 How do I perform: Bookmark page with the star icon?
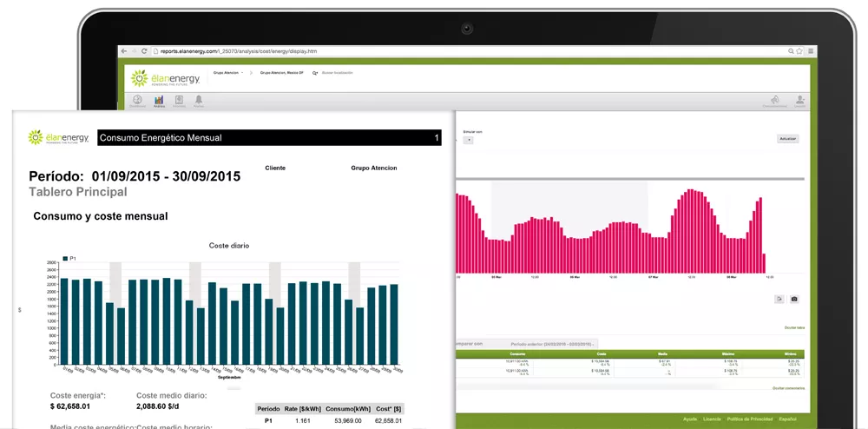[798, 51]
